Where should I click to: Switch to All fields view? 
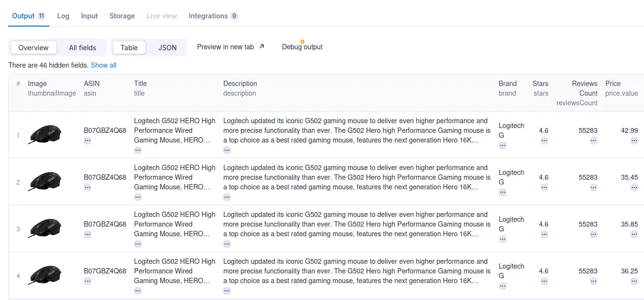click(82, 47)
